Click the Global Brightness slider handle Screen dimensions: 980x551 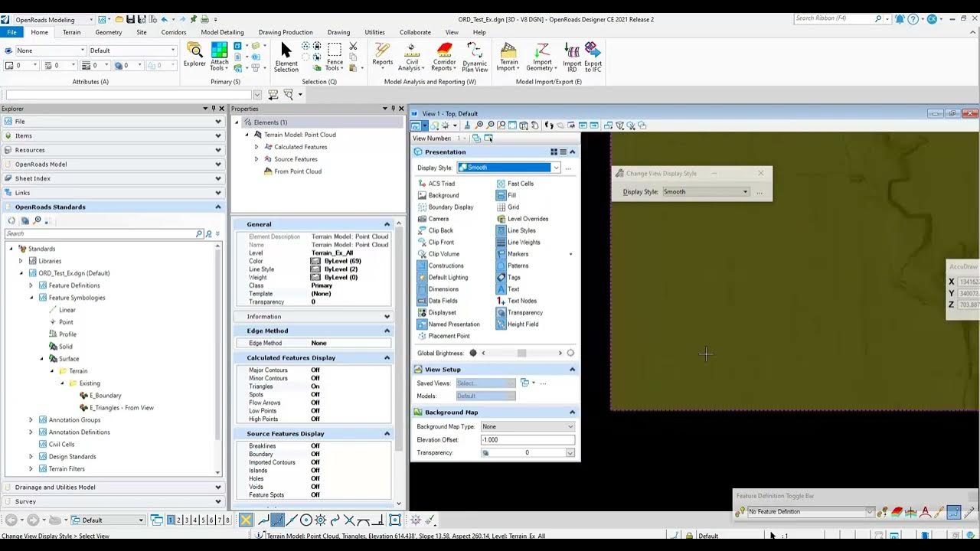click(521, 354)
